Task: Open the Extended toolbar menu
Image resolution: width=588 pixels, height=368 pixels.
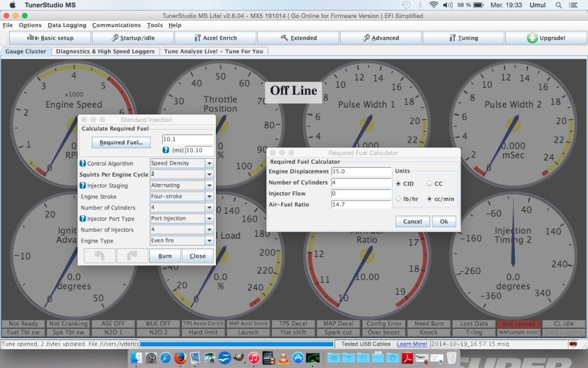Action: (x=298, y=38)
